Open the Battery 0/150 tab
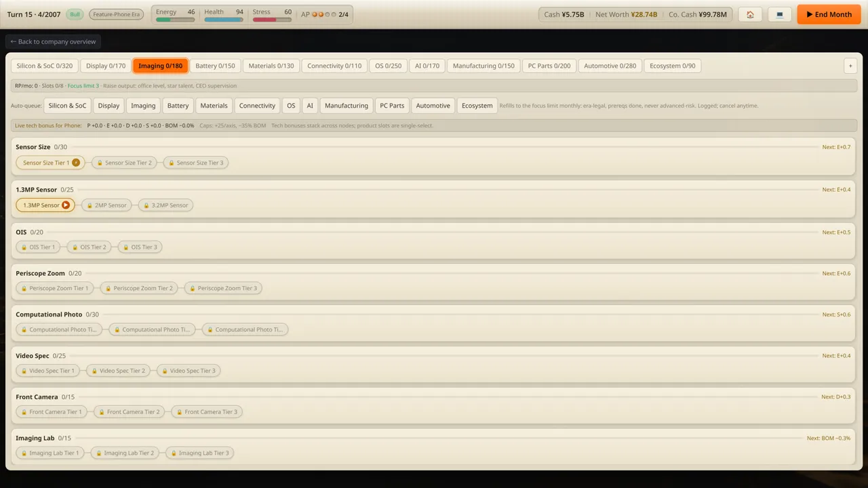 click(215, 66)
